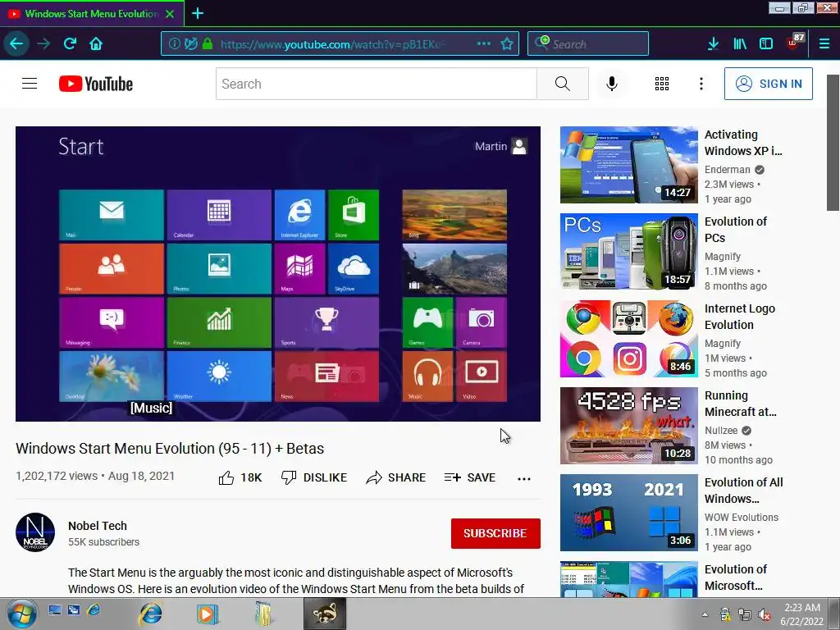Screen dimensions: 840x630
Task: Open the Nobel Tech channel avatar
Action: [35, 532]
